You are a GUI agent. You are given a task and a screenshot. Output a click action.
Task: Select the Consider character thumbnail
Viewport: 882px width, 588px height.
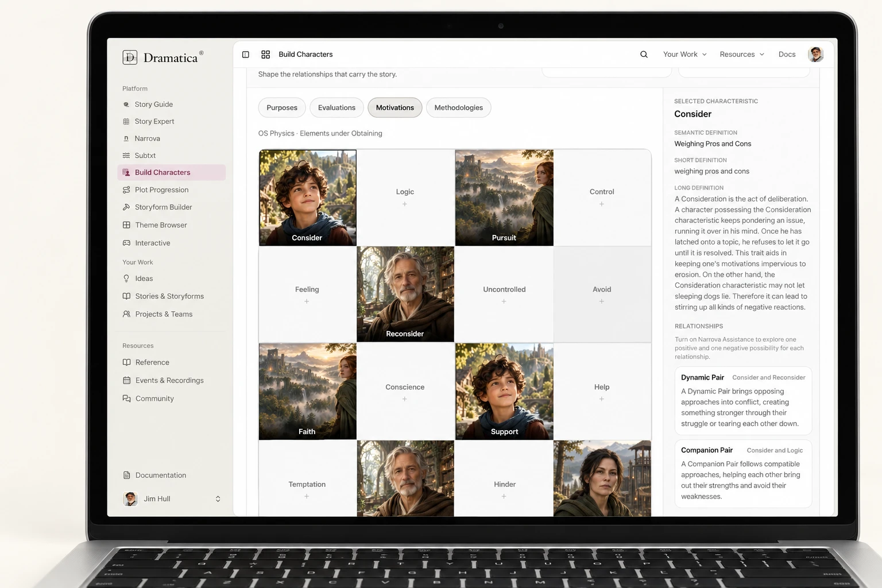click(x=308, y=198)
